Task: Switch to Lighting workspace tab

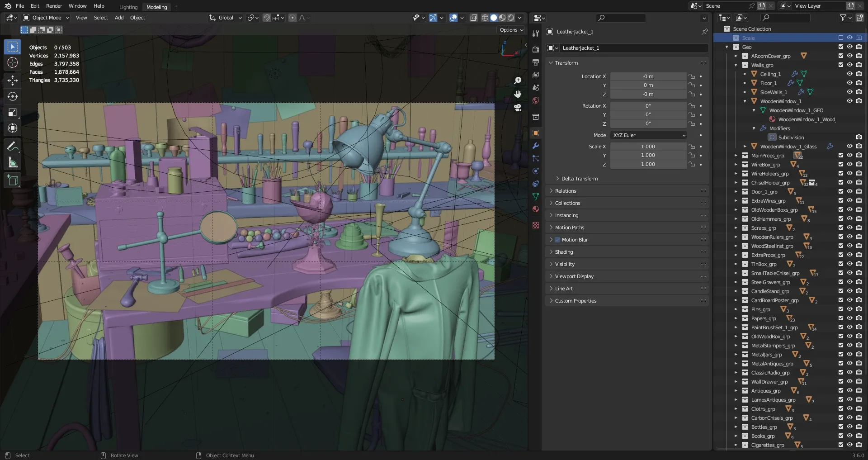Action: tap(128, 7)
